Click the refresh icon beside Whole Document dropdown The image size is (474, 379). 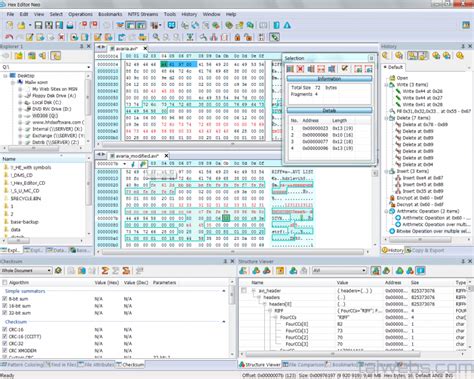59,270
